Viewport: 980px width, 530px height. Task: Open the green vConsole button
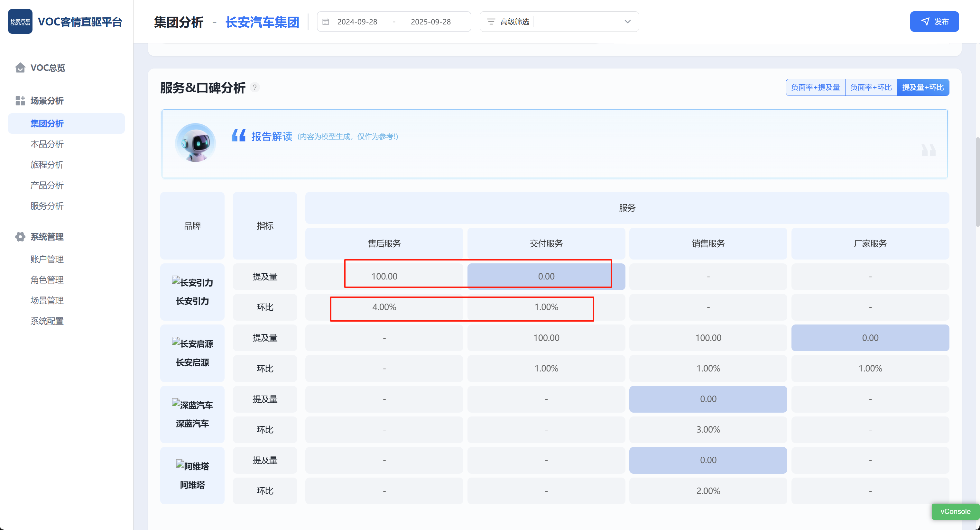[955, 511]
